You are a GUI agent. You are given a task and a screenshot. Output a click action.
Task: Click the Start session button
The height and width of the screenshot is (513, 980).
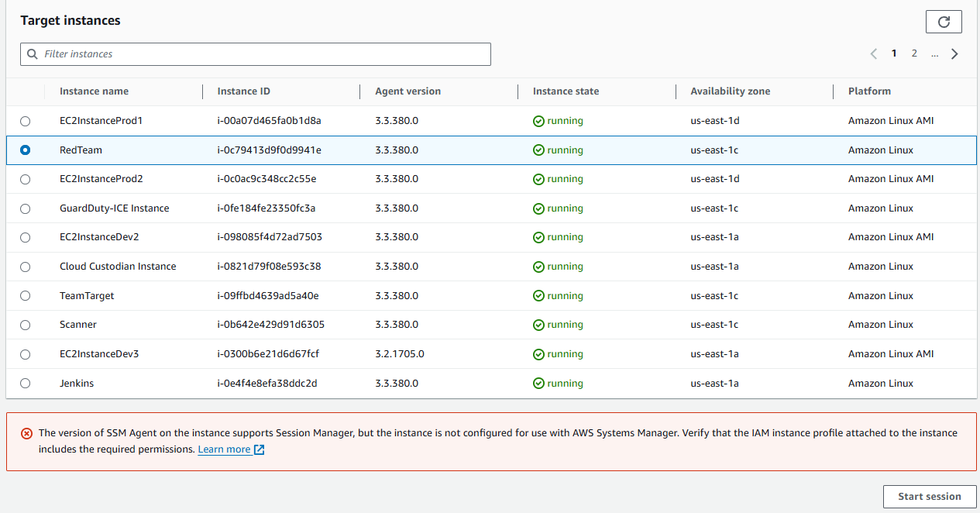tap(930, 497)
